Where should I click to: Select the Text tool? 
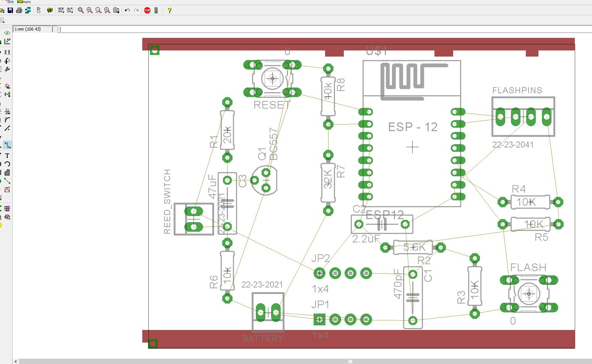click(7, 156)
